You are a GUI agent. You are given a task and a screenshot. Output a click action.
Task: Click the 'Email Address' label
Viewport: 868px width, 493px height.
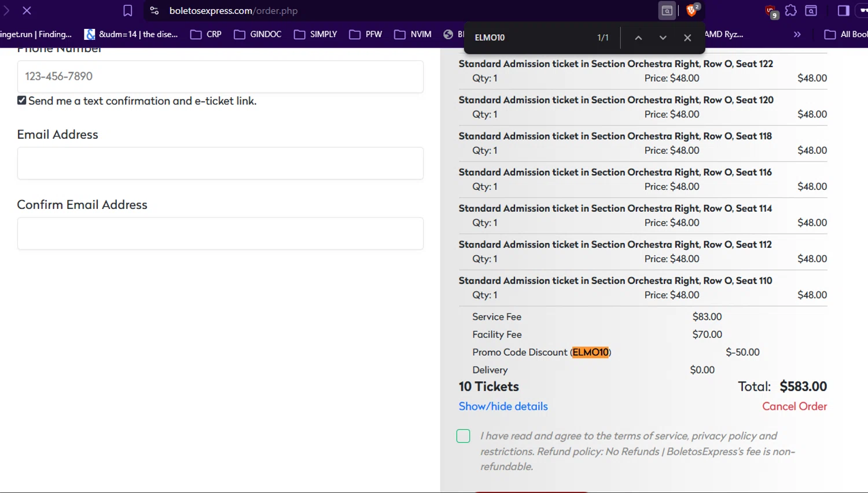(58, 134)
